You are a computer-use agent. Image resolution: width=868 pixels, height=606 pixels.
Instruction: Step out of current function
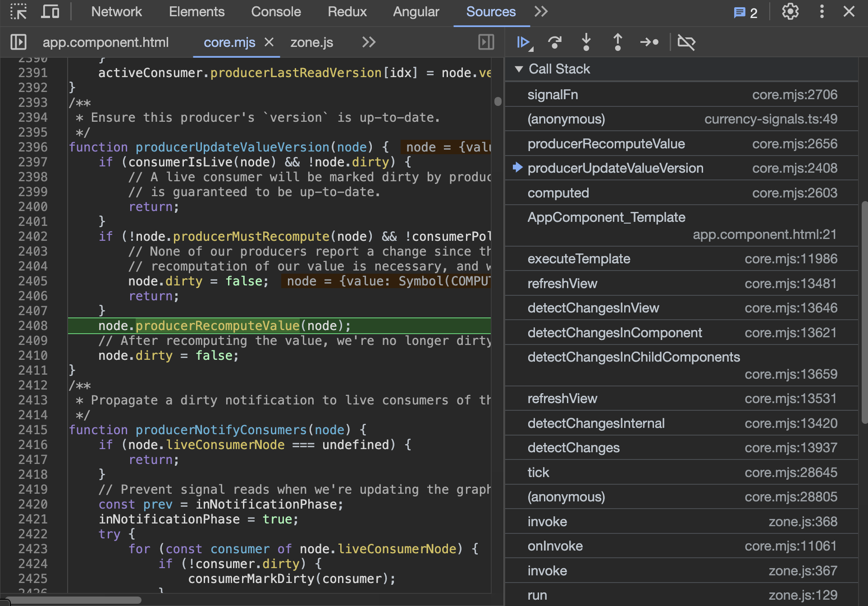(617, 42)
